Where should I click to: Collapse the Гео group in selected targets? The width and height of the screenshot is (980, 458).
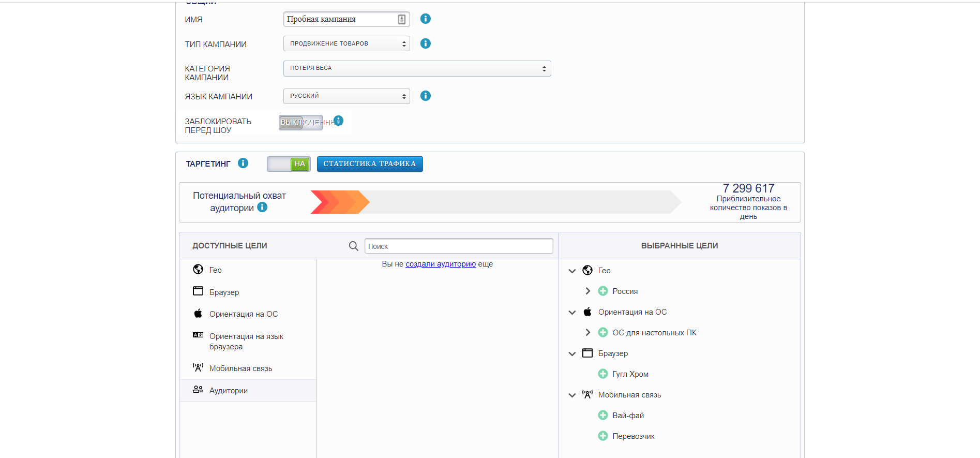(x=572, y=271)
